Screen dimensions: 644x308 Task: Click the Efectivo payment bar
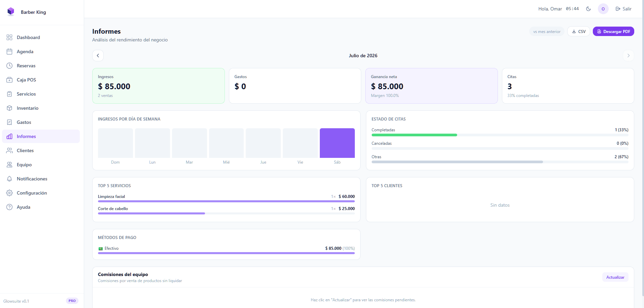(x=226, y=253)
